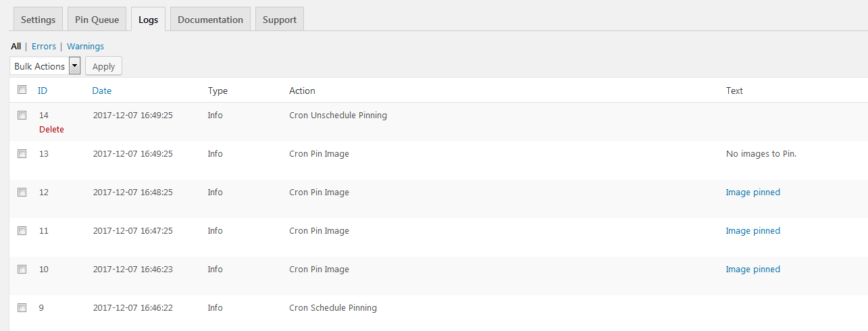Filter logs by Warnings
This screenshot has width=868, height=331.
click(x=85, y=47)
